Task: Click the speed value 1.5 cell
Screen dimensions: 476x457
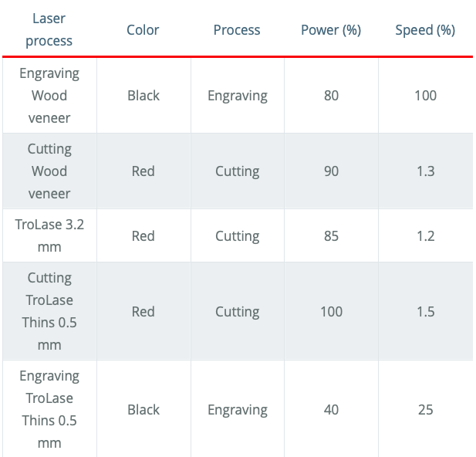Action: click(425, 312)
